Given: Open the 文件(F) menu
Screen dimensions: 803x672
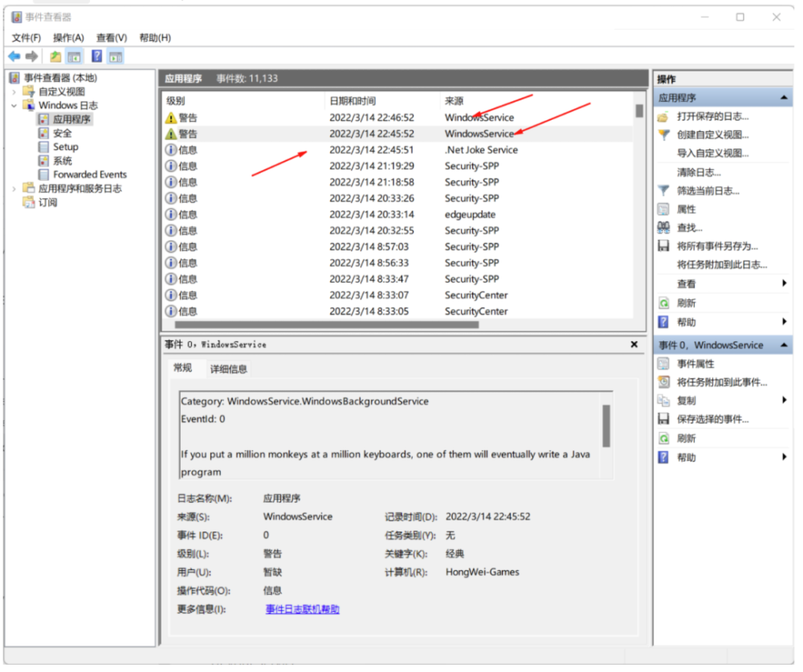Looking at the screenshot, I should [26, 38].
